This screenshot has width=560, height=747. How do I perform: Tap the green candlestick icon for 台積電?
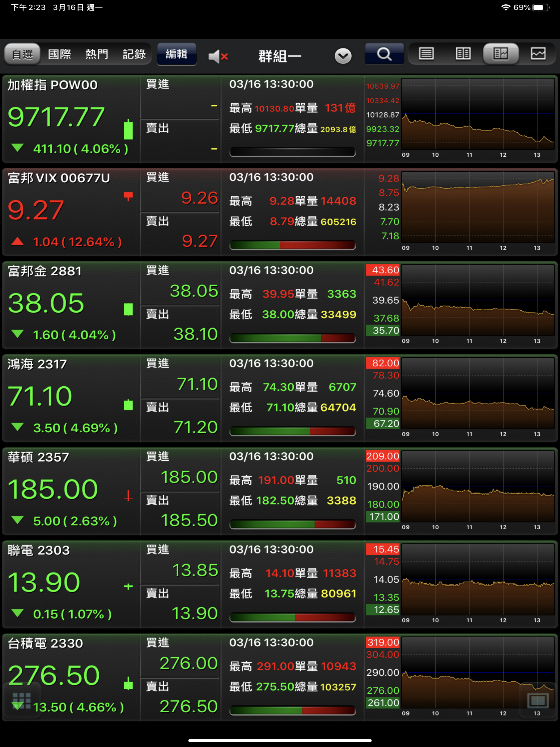click(x=128, y=683)
